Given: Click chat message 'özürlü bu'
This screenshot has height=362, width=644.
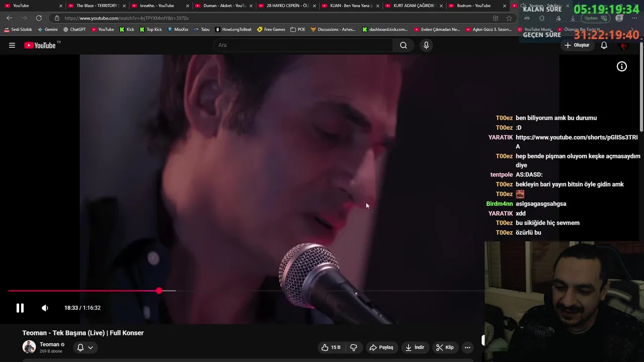Looking at the screenshot, I should (528, 233).
